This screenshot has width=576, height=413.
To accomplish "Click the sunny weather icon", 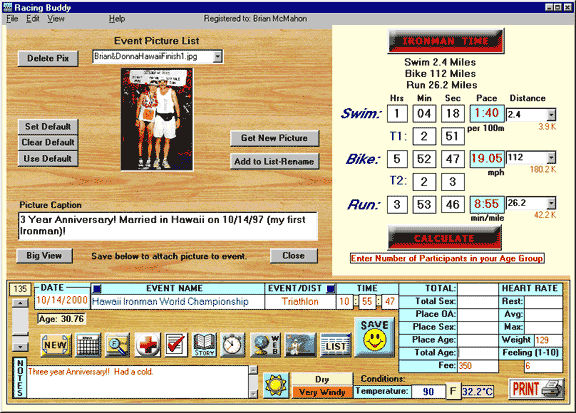I will tap(276, 385).
